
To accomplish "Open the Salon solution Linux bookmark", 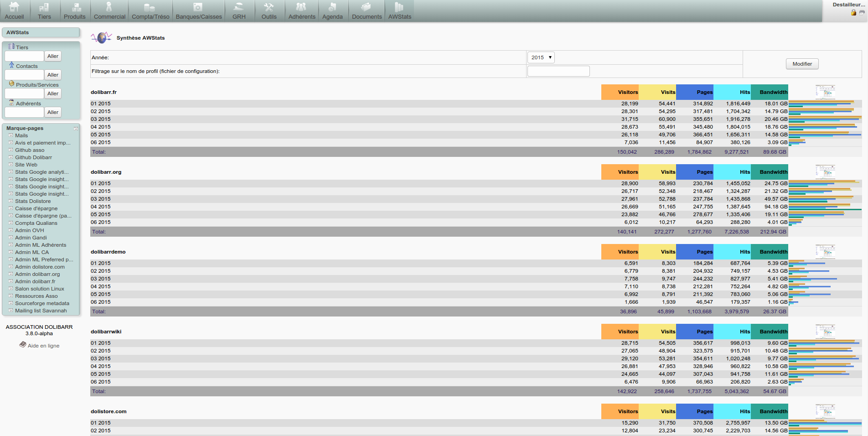I will point(40,289).
